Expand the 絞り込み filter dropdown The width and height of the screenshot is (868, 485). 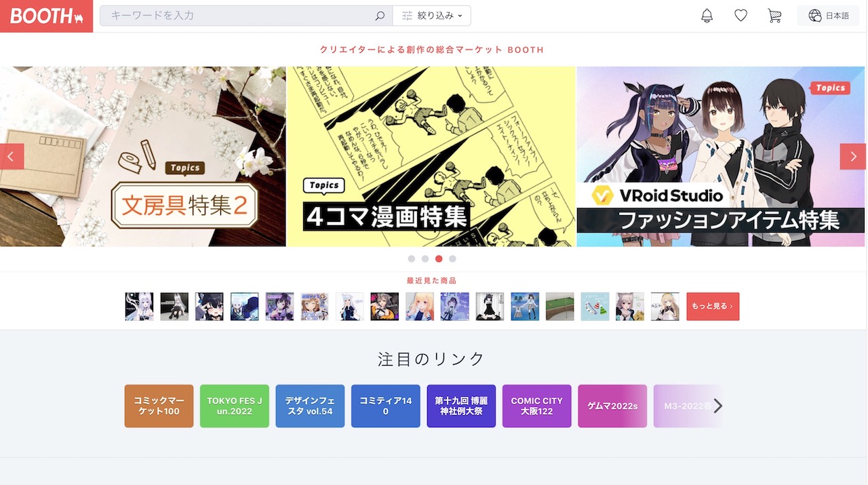point(432,16)
